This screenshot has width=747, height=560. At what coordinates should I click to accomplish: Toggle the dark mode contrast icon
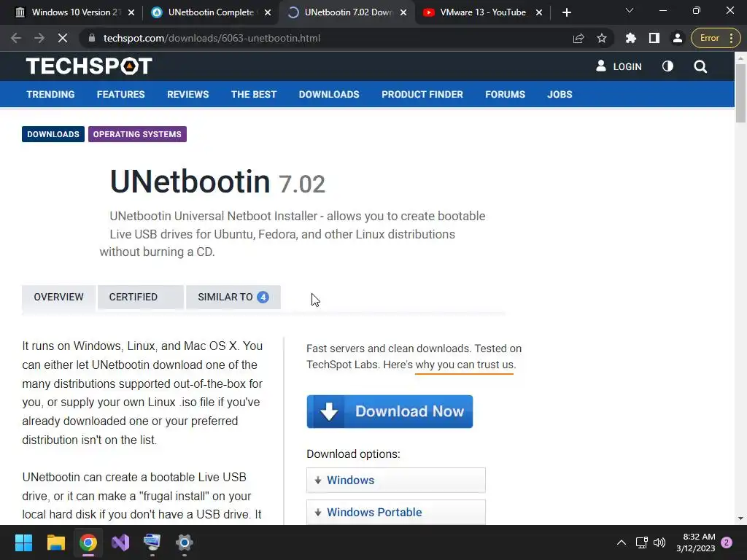coord(667,66)
